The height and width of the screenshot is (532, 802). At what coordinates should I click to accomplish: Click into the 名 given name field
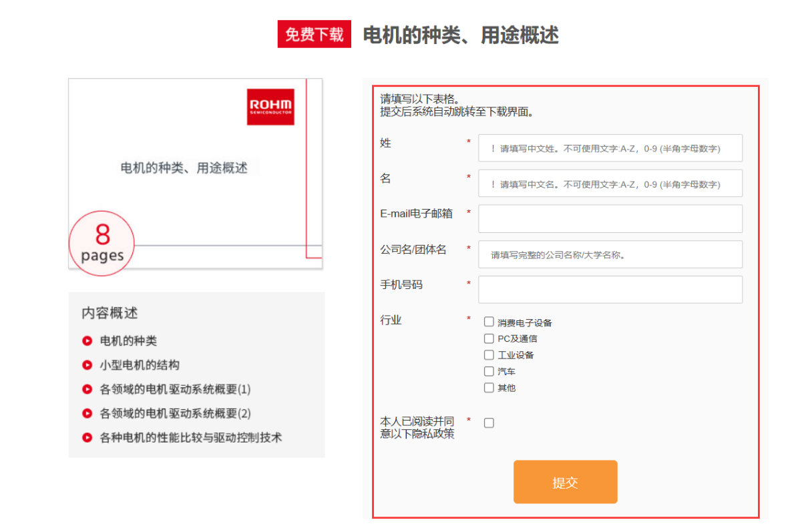tap(610, 184)
